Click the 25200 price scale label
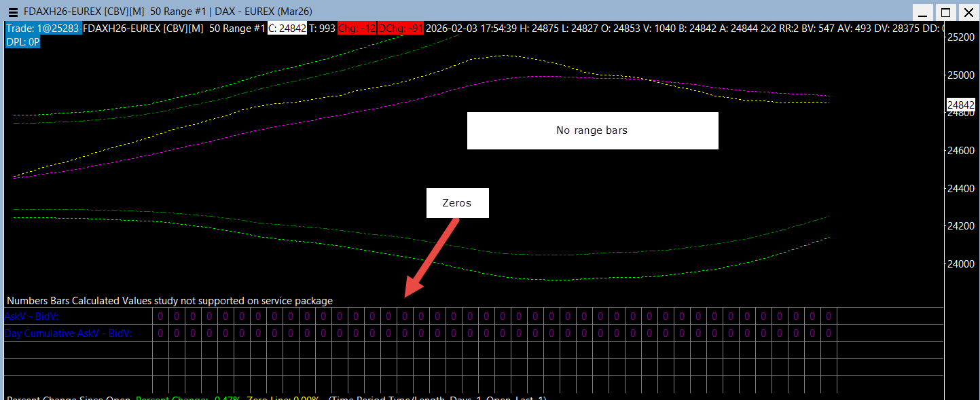Image resolution: width=980 pixels, height=400 pixels. [x=961, y=37]
